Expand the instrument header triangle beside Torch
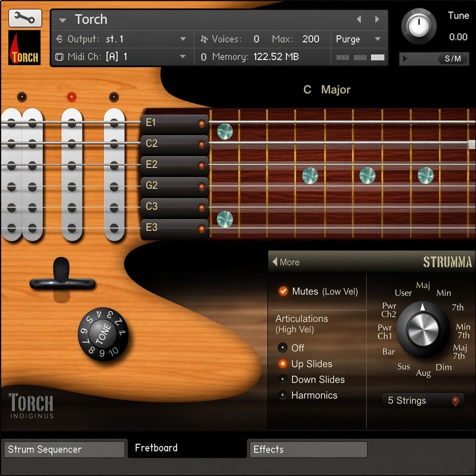Viewport: 476px width, 476px height. 63,20
